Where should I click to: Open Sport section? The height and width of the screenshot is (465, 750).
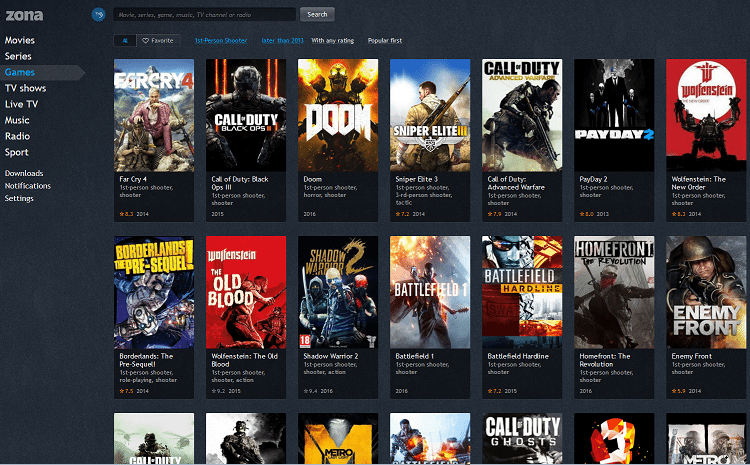pos(17,152)
